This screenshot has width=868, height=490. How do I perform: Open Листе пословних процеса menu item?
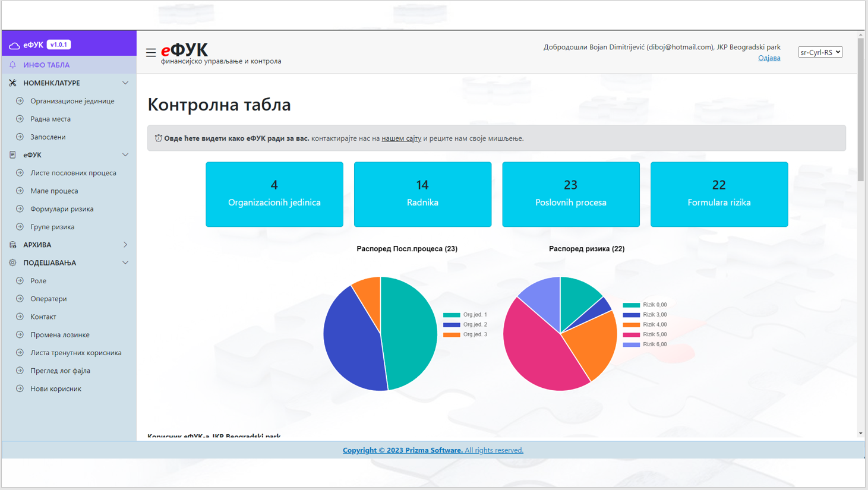tap(73, 173)
